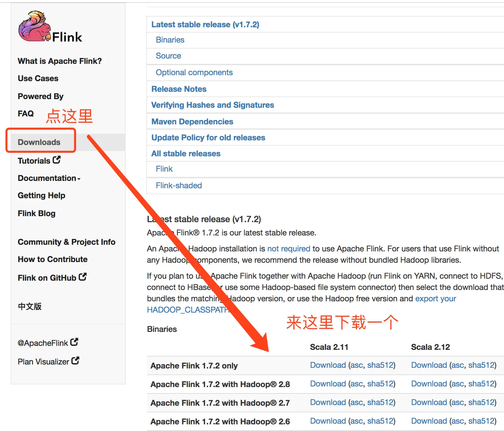Open Flink-shaded contents link
The width and height of the screenshot is (504, 431).
[179, 186]
